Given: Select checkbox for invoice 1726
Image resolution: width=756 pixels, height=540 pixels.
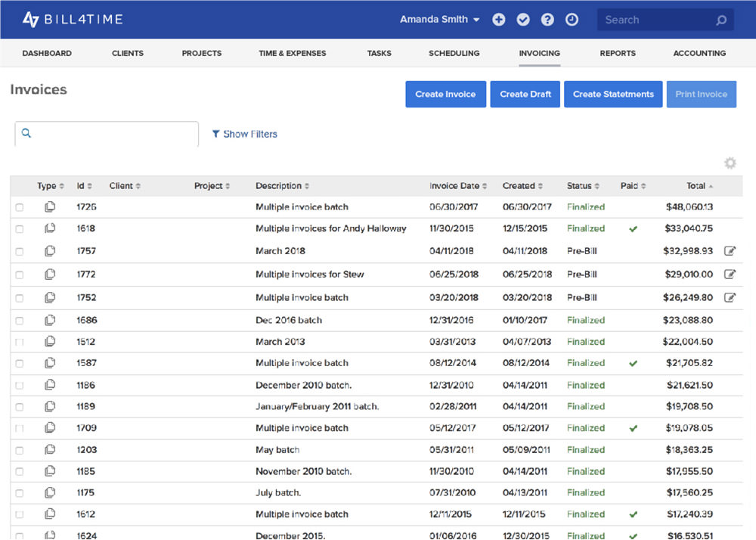Looking at the screenshot, I should tap(20, 207).
